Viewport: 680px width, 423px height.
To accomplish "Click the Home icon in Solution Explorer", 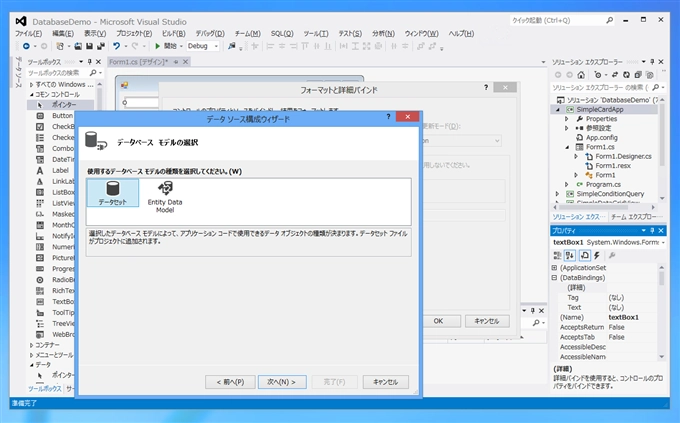I will coord(581,75).
